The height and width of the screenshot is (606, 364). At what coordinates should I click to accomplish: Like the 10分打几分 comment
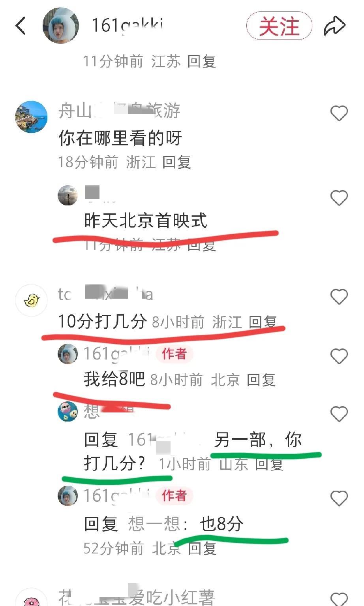[x=339, y=297]
